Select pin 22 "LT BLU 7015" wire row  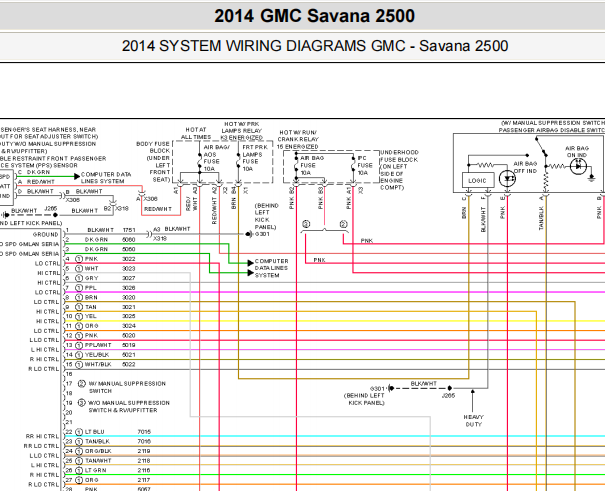108,432
